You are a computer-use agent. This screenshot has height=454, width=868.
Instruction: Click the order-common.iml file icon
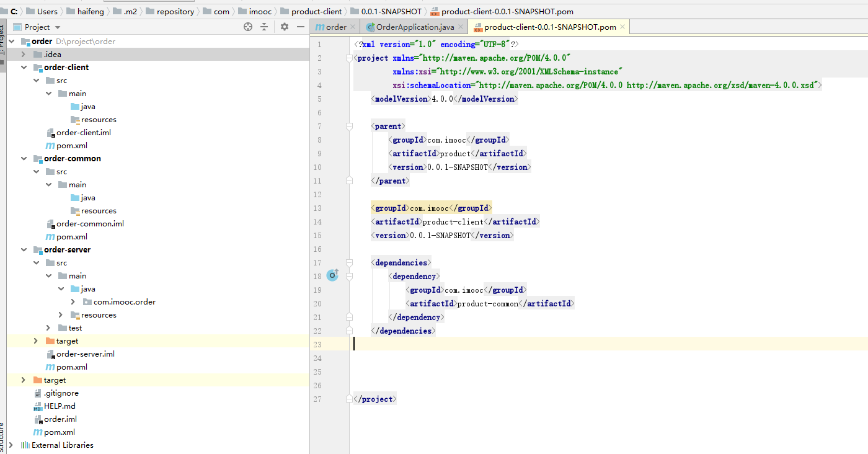coord(51,224)
